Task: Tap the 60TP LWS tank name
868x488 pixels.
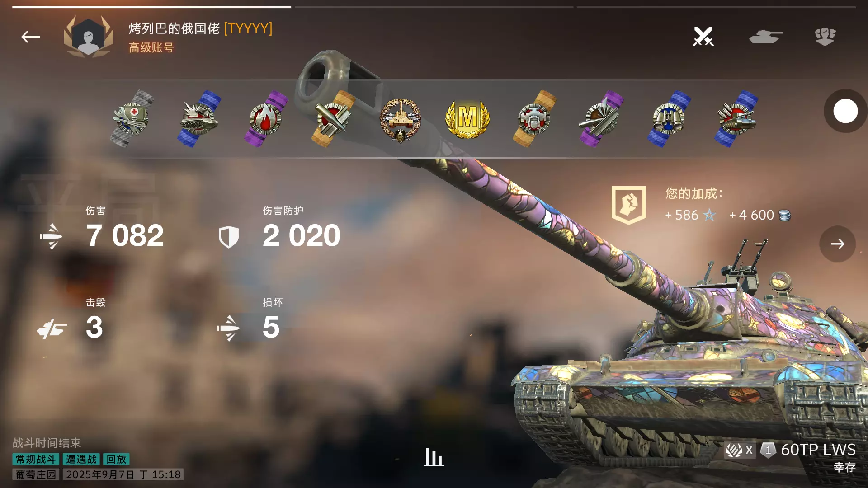Action: pyautogui.click(x=818, y=450)
